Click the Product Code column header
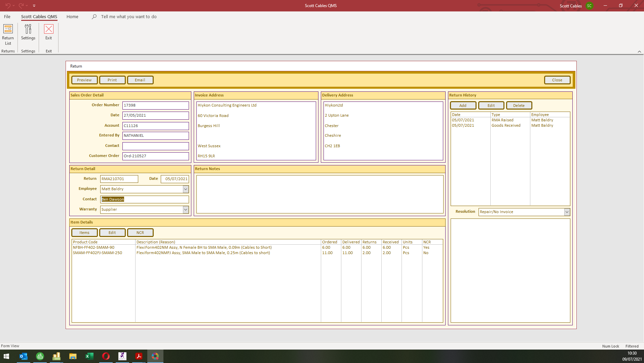Screen dimensions: 644x363 point(104,242)
